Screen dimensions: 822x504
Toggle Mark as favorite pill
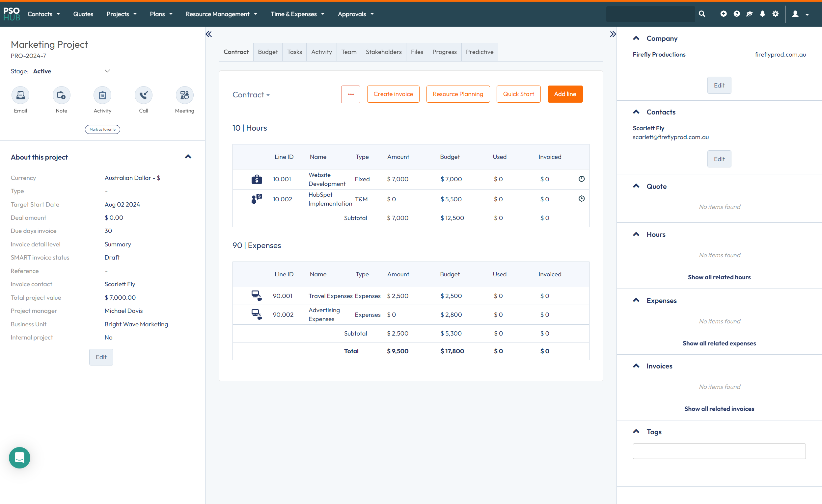(x=102, y=129)
